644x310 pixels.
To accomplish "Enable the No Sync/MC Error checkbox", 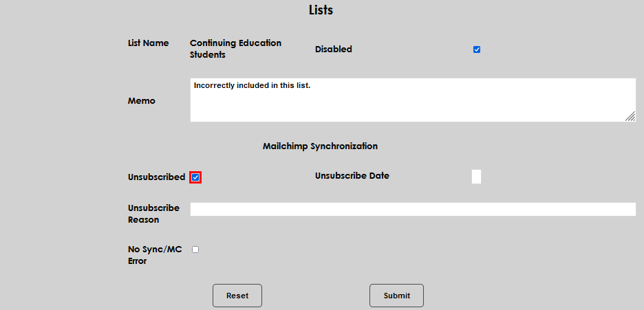I will (195, 250).
